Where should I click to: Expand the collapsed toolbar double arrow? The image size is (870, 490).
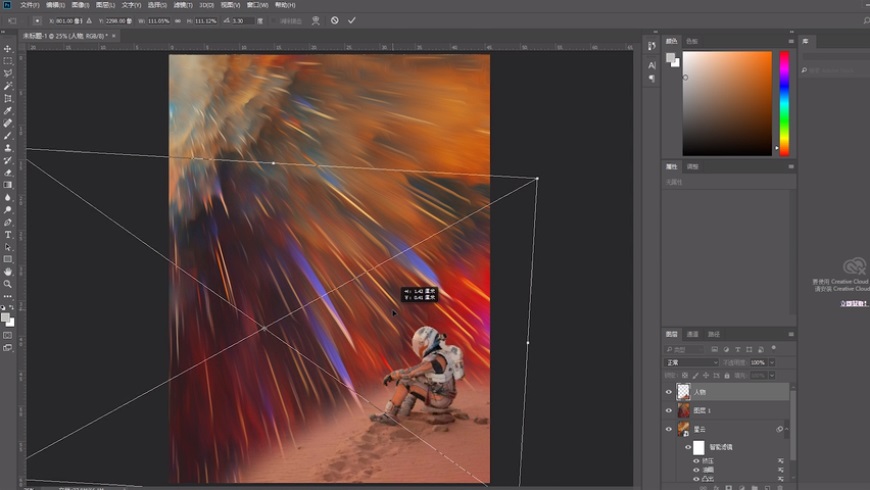point(3,32)
